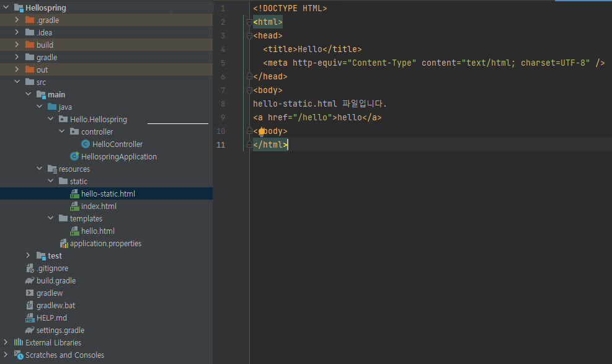Click the gradlew.bat file icon

tap(30, 306)
